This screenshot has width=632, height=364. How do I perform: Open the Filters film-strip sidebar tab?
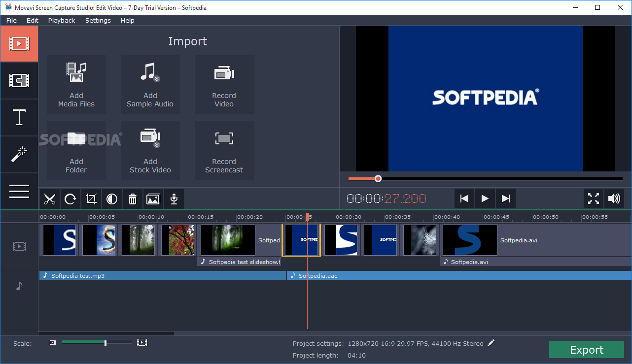point(19,81)
